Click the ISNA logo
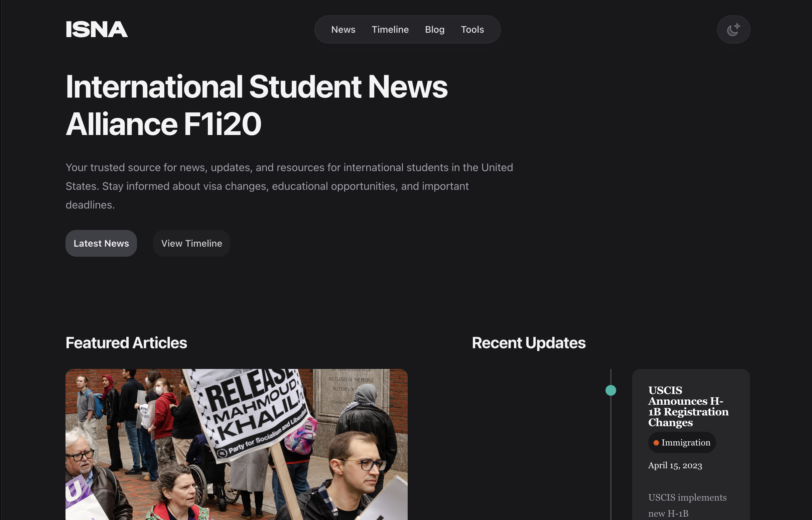The image size is (812, 520). [97, 29]
